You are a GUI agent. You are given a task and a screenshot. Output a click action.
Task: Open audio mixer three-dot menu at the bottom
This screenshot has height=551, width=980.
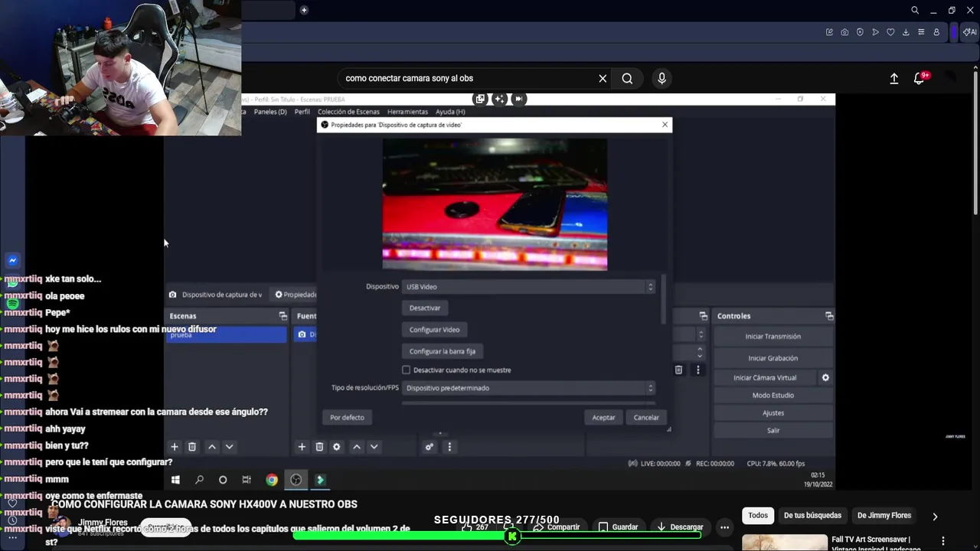(449, 447)
